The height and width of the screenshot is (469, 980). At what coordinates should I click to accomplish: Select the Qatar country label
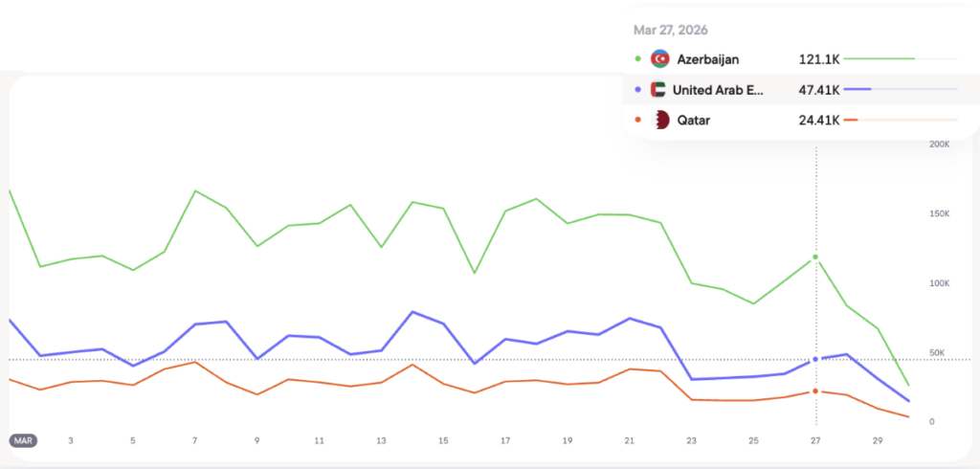[696, 120]
